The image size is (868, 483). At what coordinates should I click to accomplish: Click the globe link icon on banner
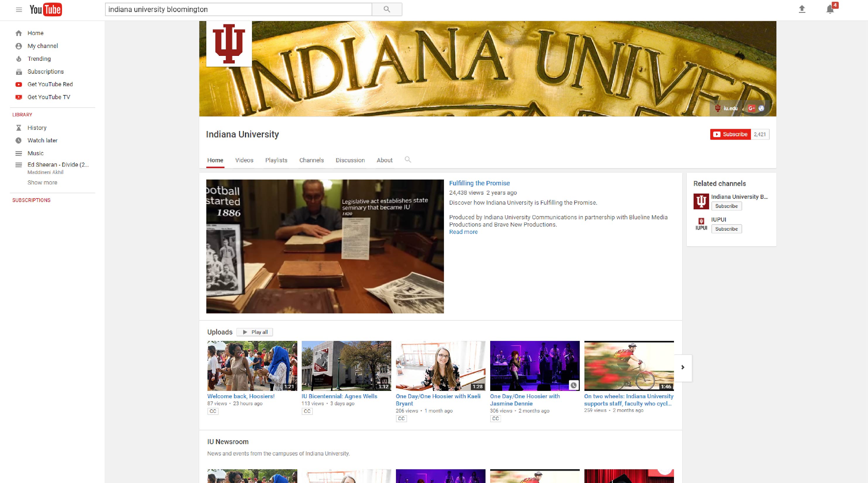tap(761, 108)
